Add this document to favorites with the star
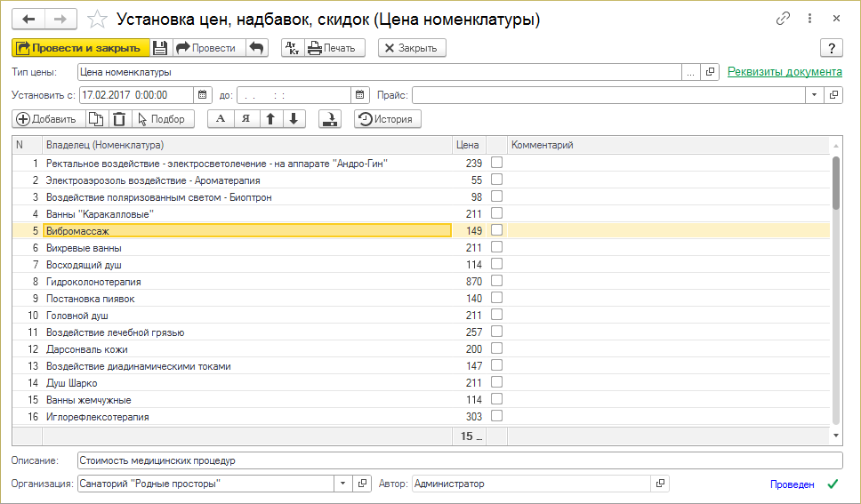Screen dimensions: 861x504 pyautogui.click(x=100, y=19)
